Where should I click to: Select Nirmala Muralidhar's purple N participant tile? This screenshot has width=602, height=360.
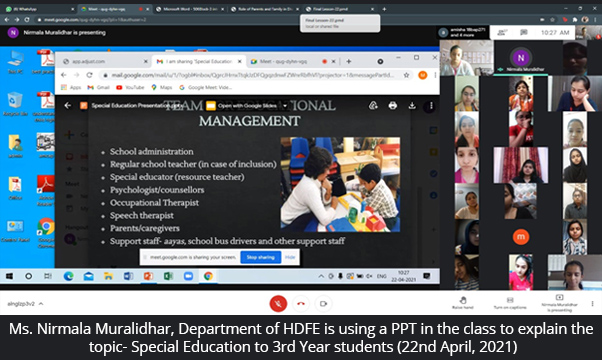point(521,58)
